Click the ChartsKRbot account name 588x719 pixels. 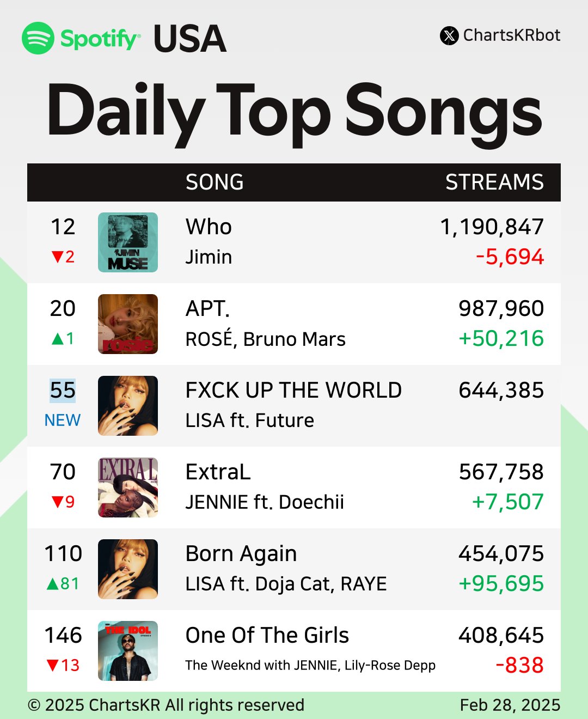[x=511, y=35]
